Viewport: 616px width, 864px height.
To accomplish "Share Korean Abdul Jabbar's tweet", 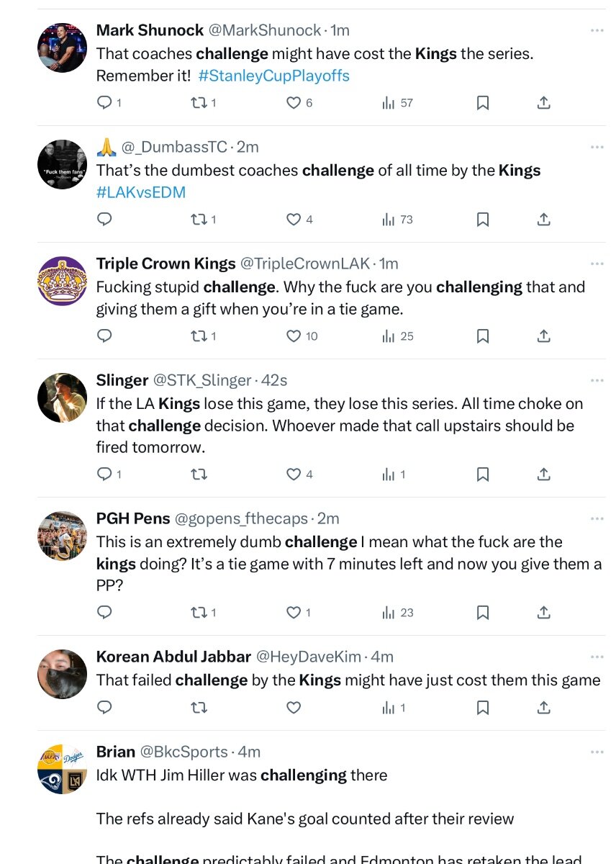I will click(x=544, y=708).
